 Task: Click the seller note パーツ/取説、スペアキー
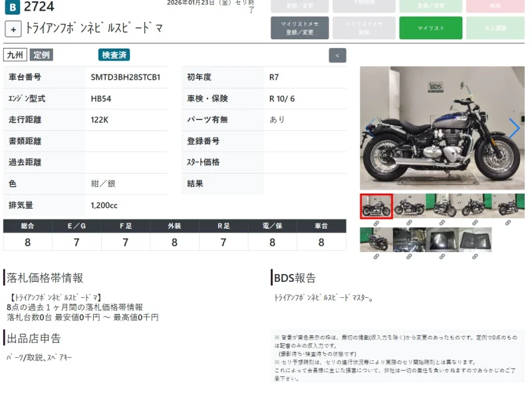tap(39, 357)
